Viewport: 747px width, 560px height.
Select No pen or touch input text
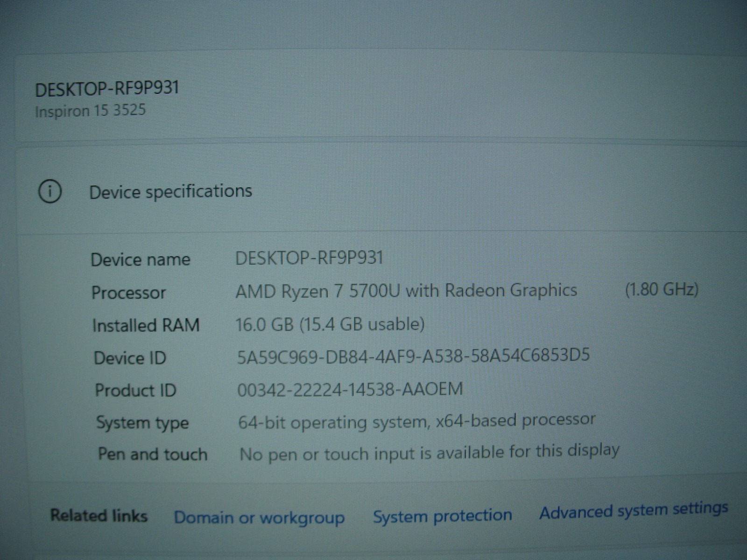tap(430, 452)
